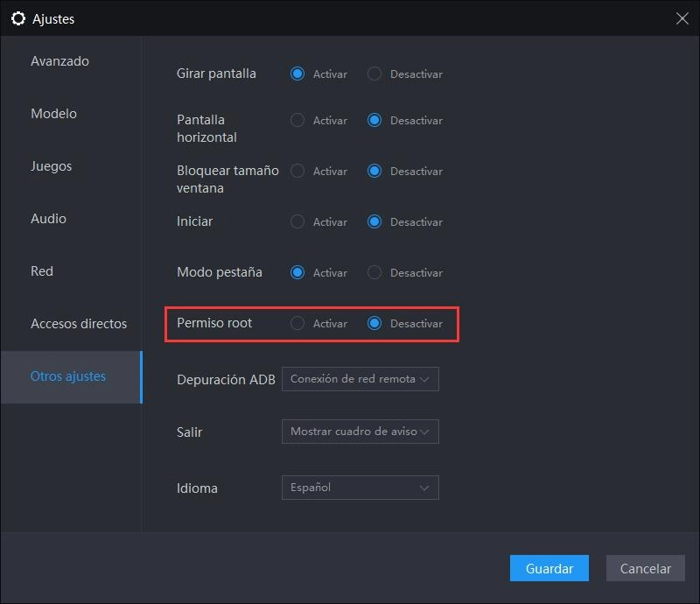Open the Modelo settings section
The width and height of the screenshot is (700, 604).
point(53,114)
